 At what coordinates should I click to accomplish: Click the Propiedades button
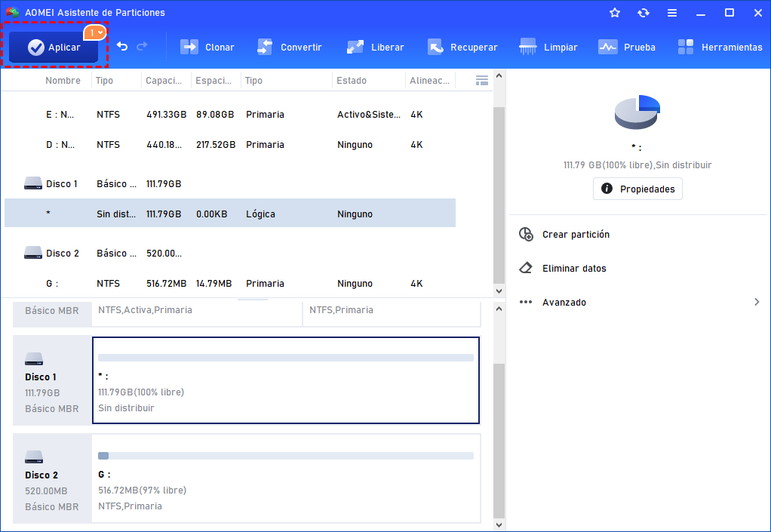click(x=637, y=189)
